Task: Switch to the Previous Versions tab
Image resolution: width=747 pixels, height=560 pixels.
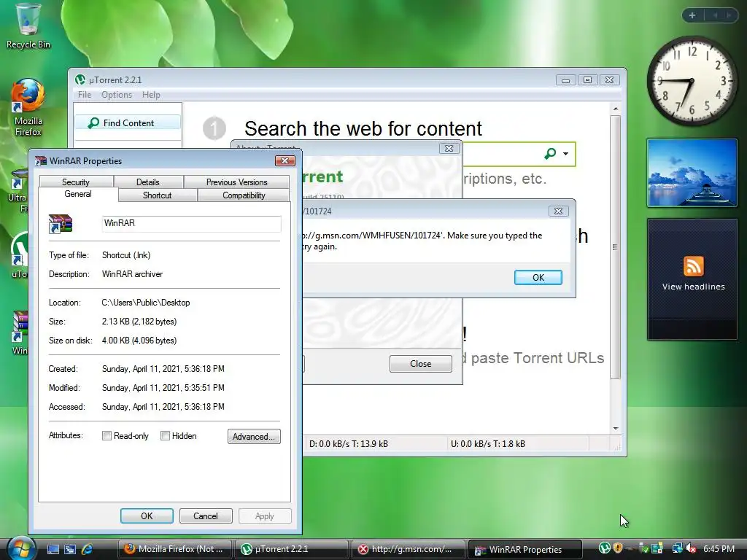Action: [237, 182]
